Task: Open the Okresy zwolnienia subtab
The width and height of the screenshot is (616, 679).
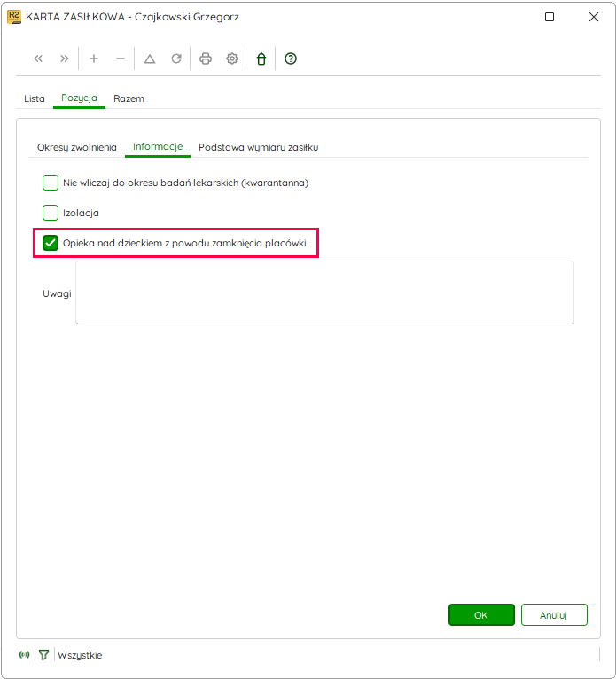Action: tap(77, 148)
